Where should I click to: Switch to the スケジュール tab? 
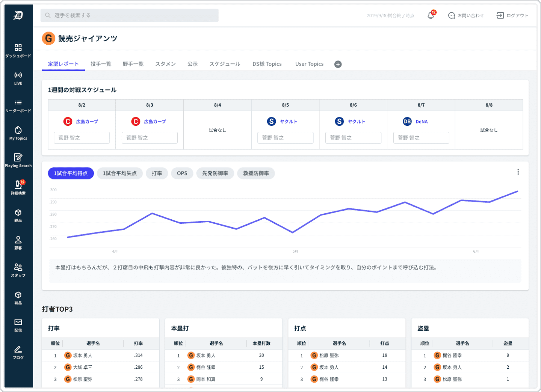pos(225,64)
